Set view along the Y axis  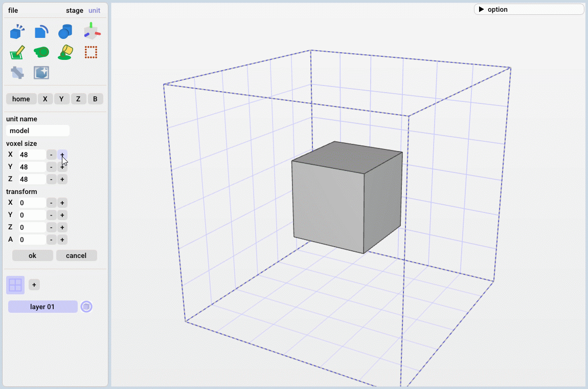tap(61, 99)
